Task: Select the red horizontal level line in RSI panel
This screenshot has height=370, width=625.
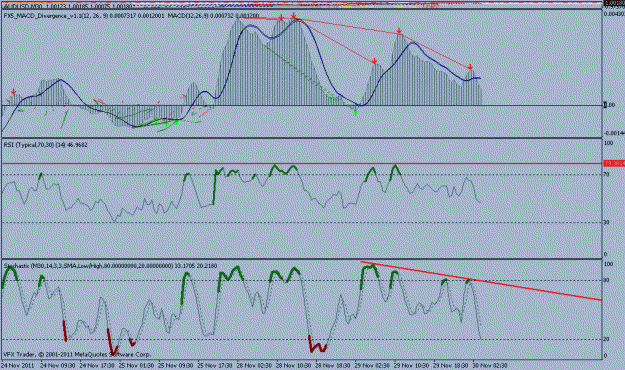Action: [302, 163]
